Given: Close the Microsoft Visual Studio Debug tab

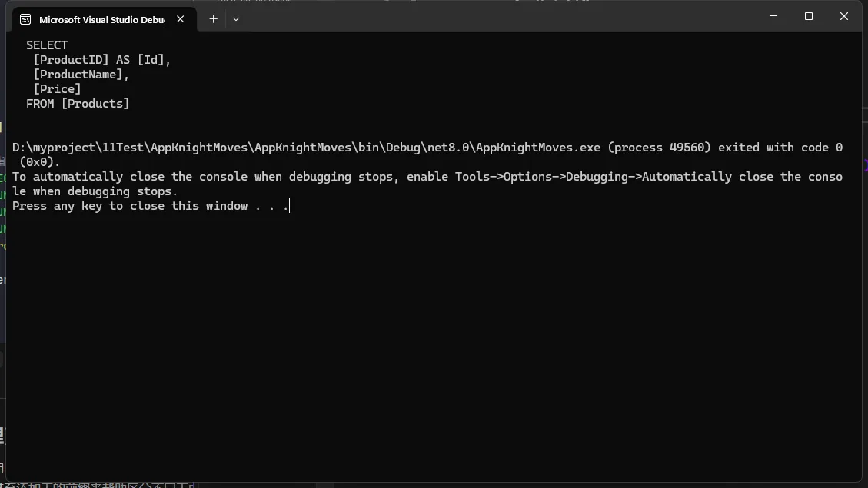Looking at the screenshot, I should coord(181,19).
